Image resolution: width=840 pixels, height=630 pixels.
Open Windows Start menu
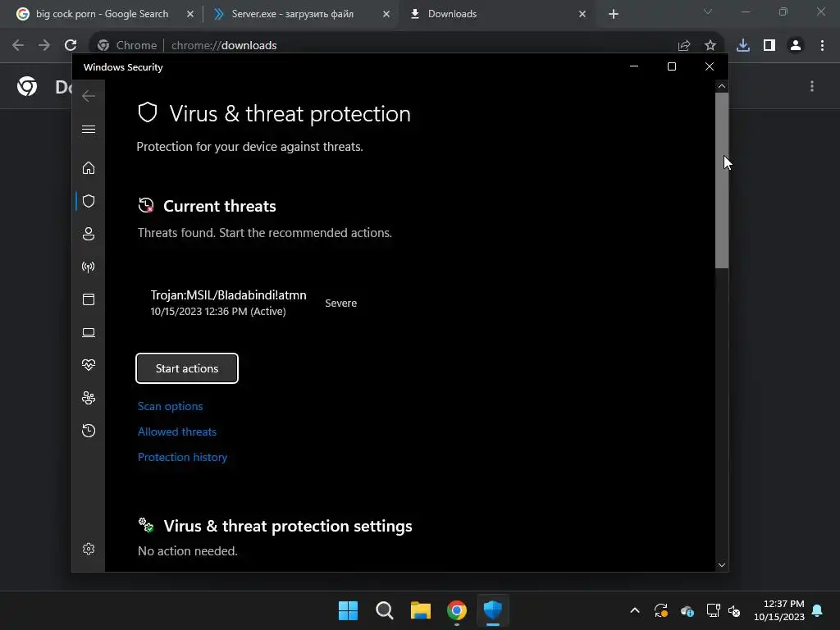click(348, 610)
